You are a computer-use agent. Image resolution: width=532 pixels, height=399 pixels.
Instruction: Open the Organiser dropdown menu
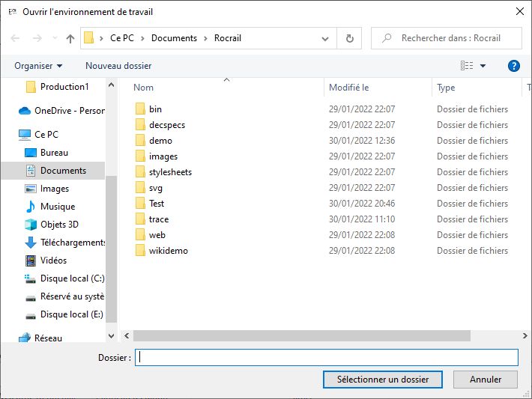tap(38, 66)
